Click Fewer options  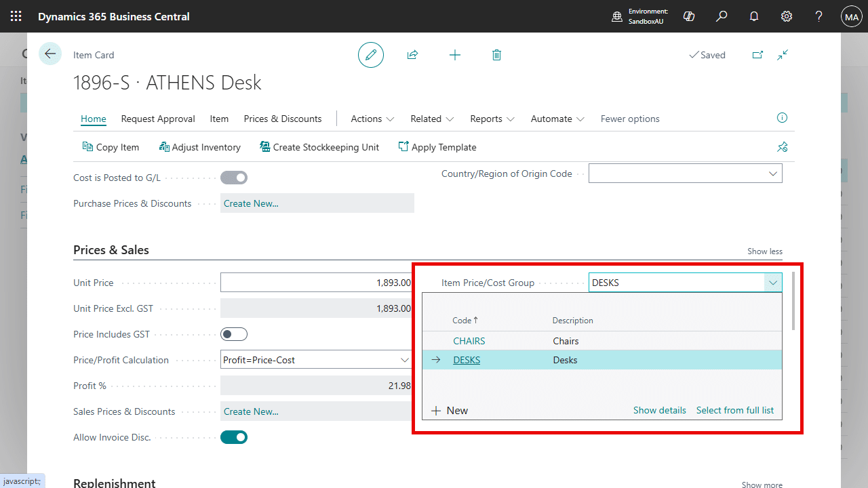[630, 119]
